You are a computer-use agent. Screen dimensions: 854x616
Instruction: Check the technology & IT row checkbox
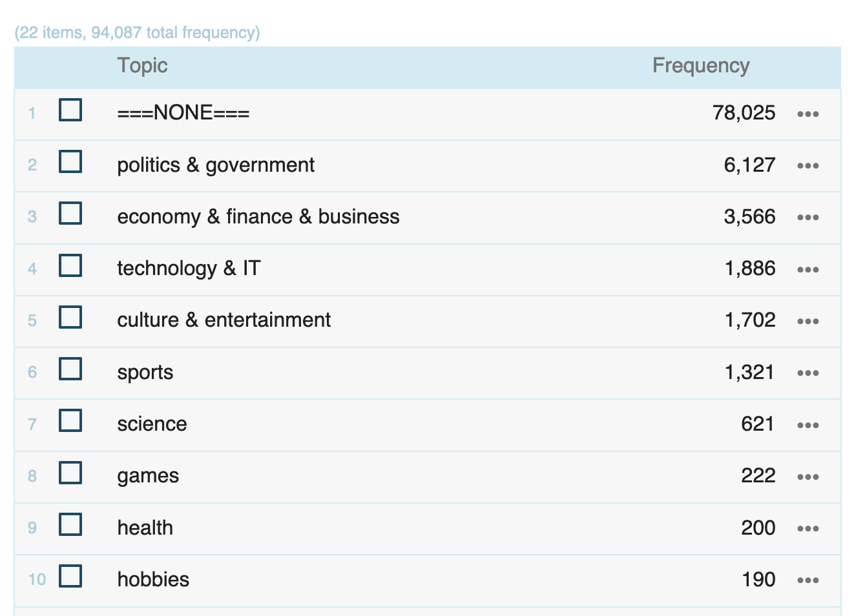point(70,265)
